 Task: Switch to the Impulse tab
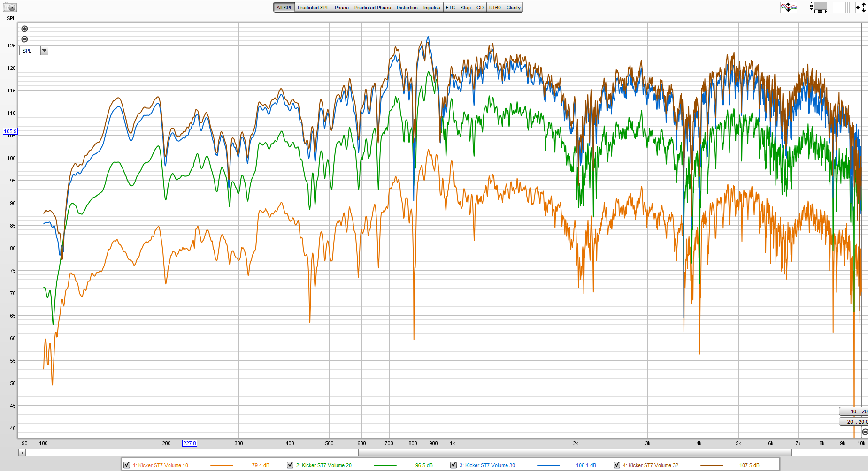pos(431,8)
